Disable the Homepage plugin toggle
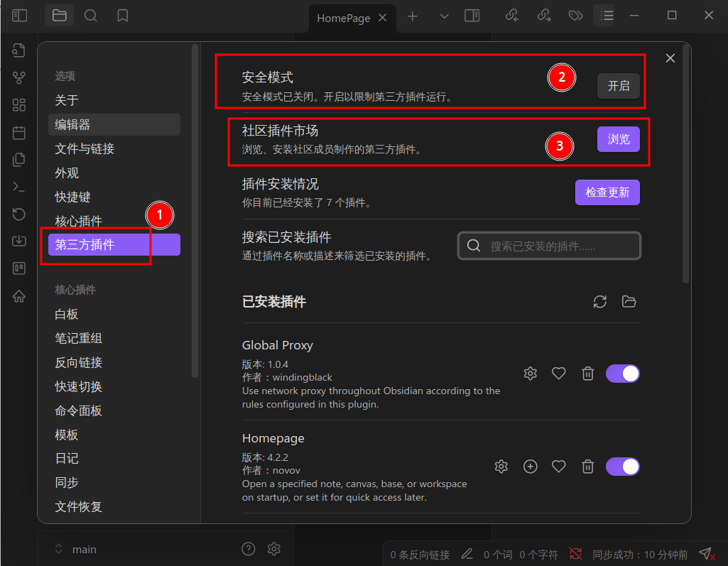 (623, 466)
